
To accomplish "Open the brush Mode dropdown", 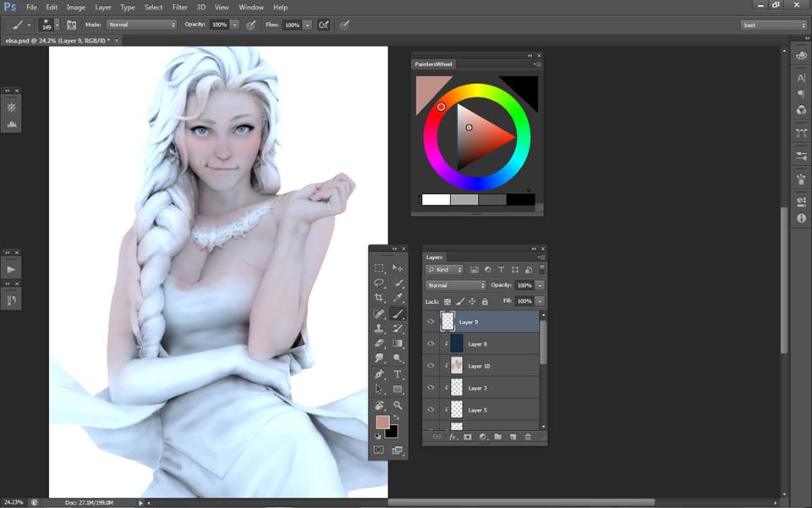I will 141,25.
